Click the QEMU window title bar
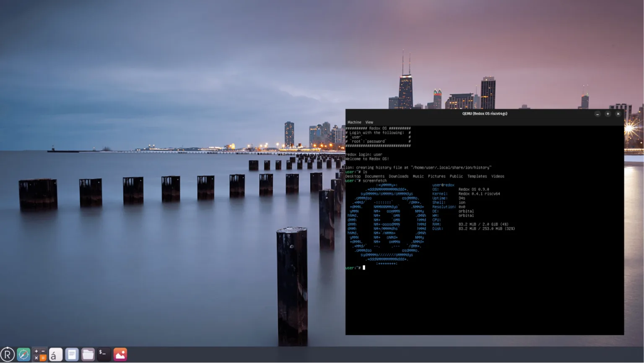This screenshot has width=644, height=363. (x=484, y=114)
